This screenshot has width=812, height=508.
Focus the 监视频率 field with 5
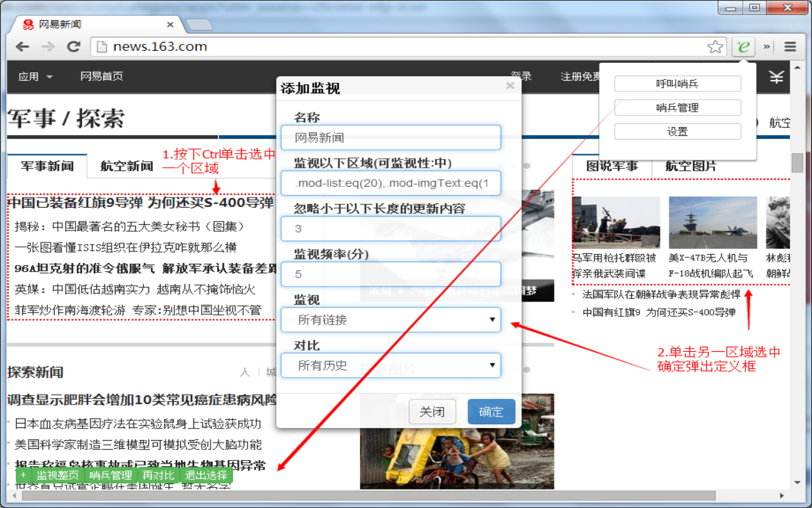point(391,274)
